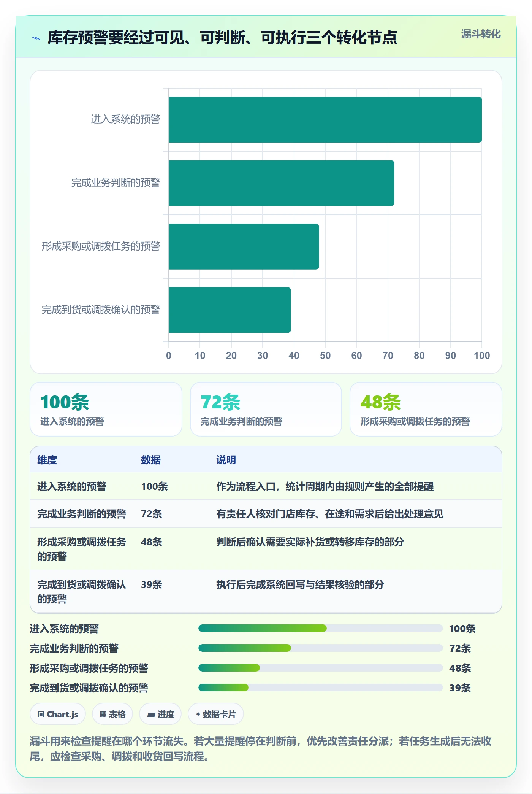This screenshot has height=794, width=532.
Task: Click the 100条 progress bar
Action: coord(321,628)
